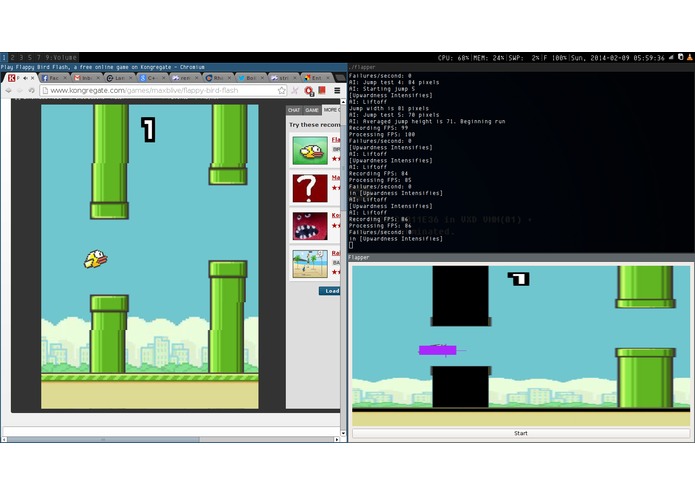Close the Kongregate browser tab

coord(32,78)
